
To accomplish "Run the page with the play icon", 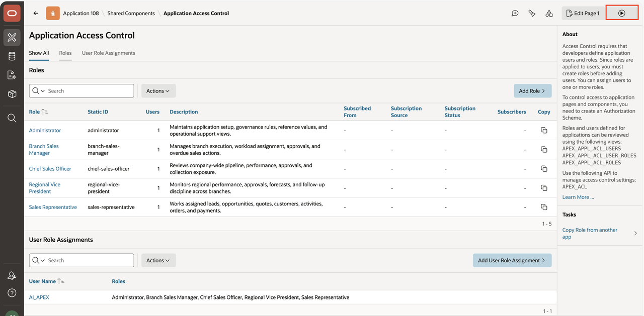I will [x=622, y=13].
